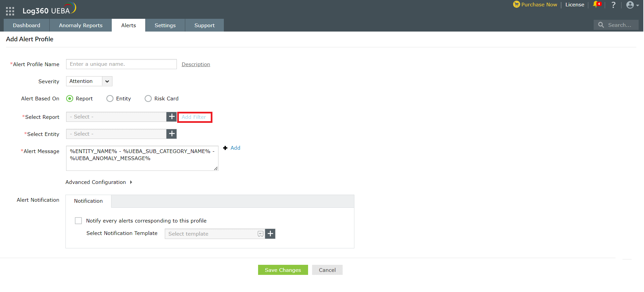Click the search magnifier icon
Image resolution: width=644 pixels, height=292 pixels.
tap(601, 25)
